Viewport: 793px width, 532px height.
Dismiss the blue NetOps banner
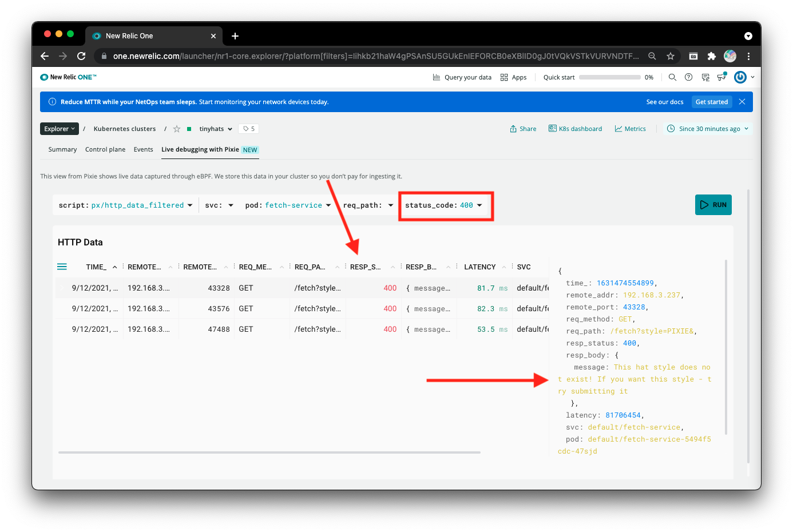742,102
